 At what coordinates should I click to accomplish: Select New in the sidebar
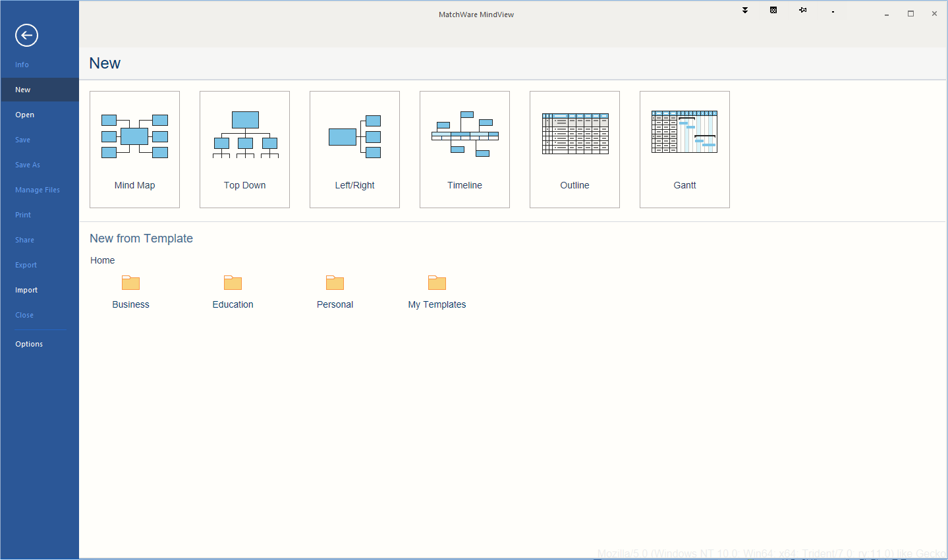pyautogui.click(x=40, y=90)
